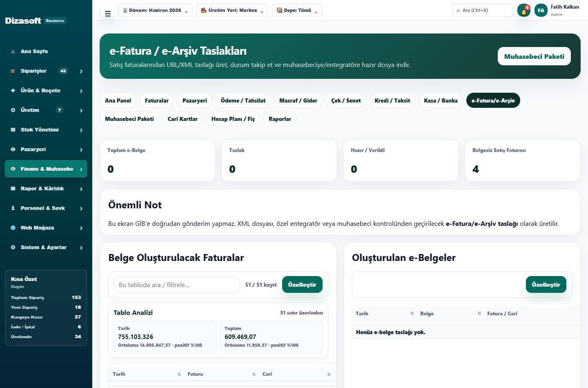Click the Muhasebeci Paketi header button
Viewport: 588px width, 388px height.
pos(534,56)
